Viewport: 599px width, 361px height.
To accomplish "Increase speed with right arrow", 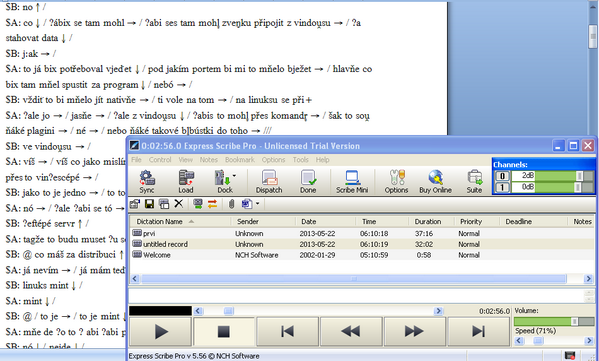I will click(589, 340).
